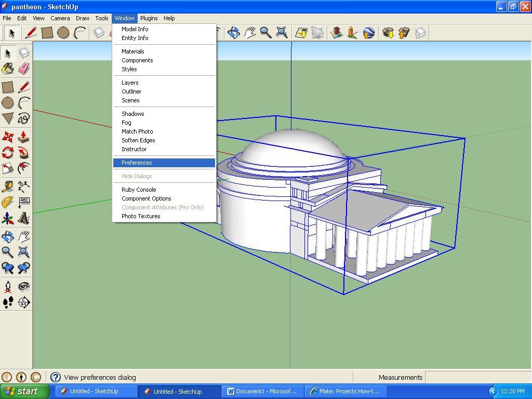532x399 pixels.
Task: Click Get Current View in top toolbar
Action: coord(301,33)
